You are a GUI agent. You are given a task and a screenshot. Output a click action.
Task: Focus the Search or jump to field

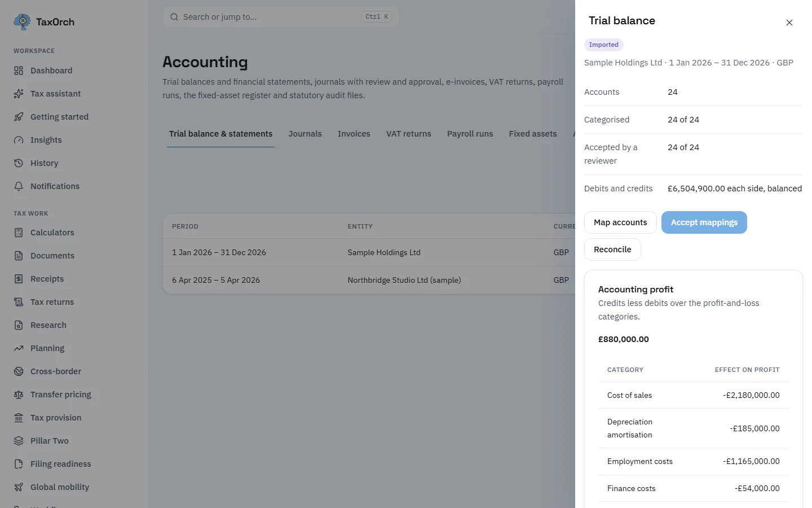281,17
